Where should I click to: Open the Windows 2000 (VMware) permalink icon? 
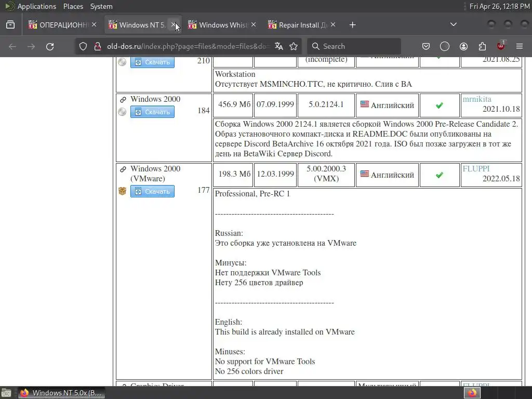[123, 169]
